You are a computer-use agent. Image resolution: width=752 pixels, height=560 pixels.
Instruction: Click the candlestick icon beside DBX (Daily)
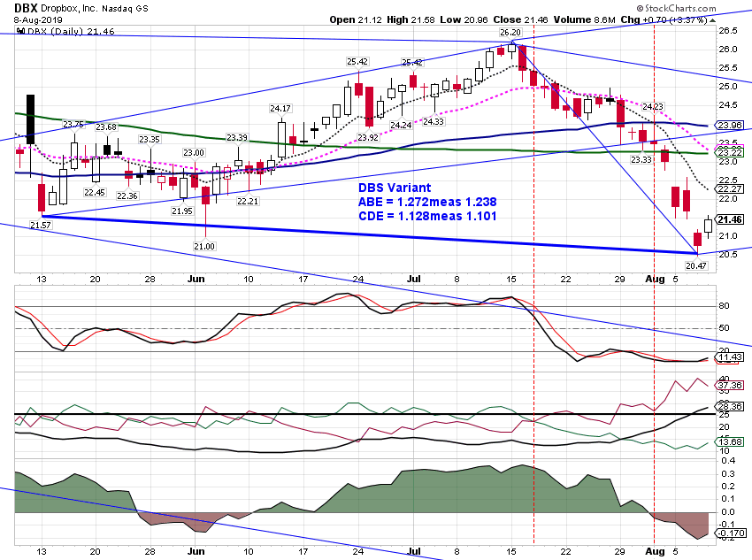[20, 31]
